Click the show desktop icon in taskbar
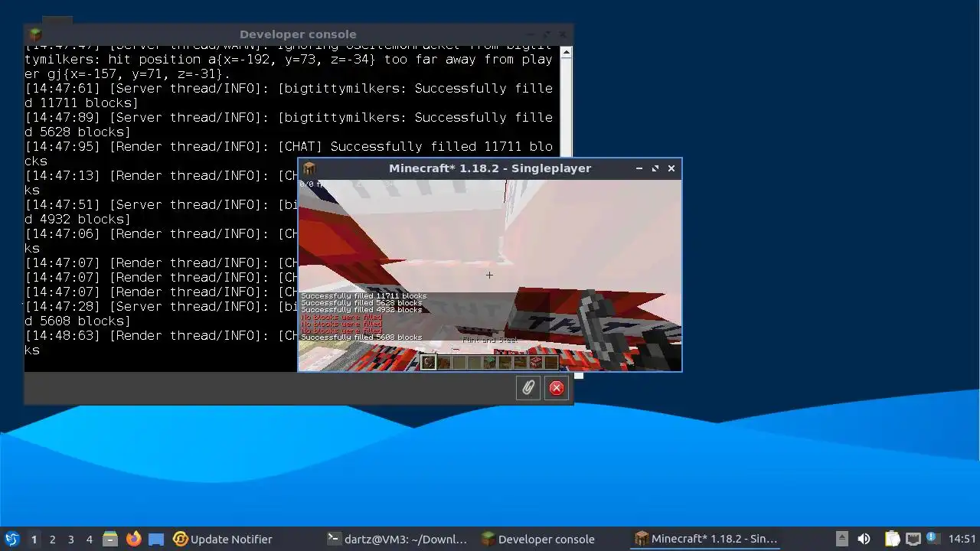The height and width of the screenshot is (551, 980). point(156,539)
